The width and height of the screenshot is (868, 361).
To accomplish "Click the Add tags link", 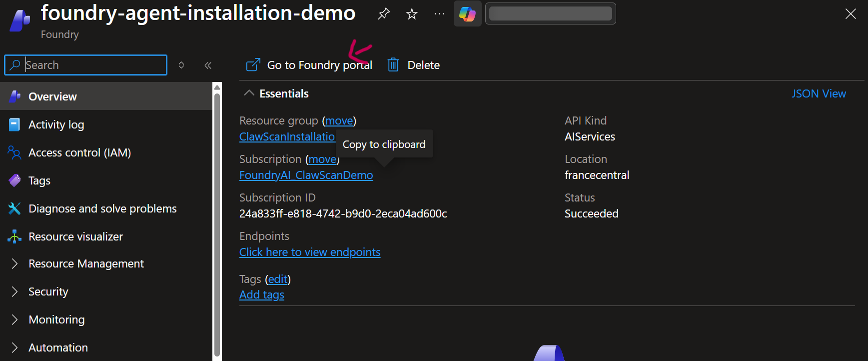I will pyautogui.click(x=262, y=294).
